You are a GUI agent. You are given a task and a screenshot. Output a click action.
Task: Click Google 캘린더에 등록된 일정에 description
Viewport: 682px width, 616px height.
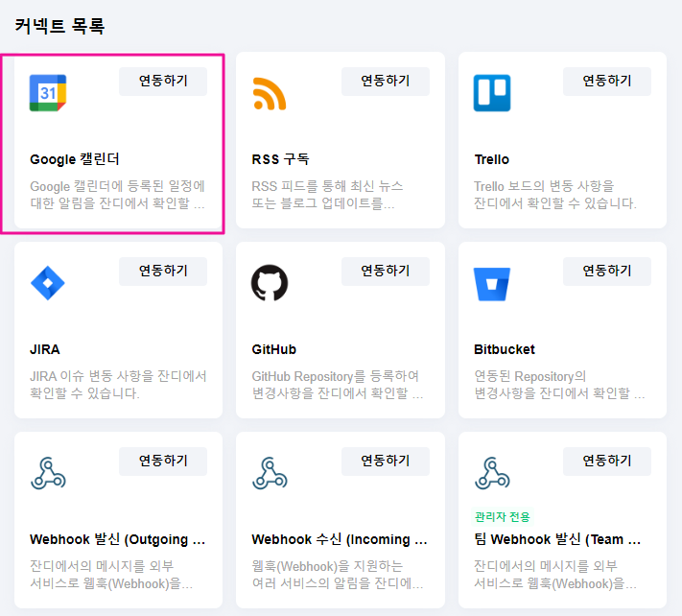point(117,195)
